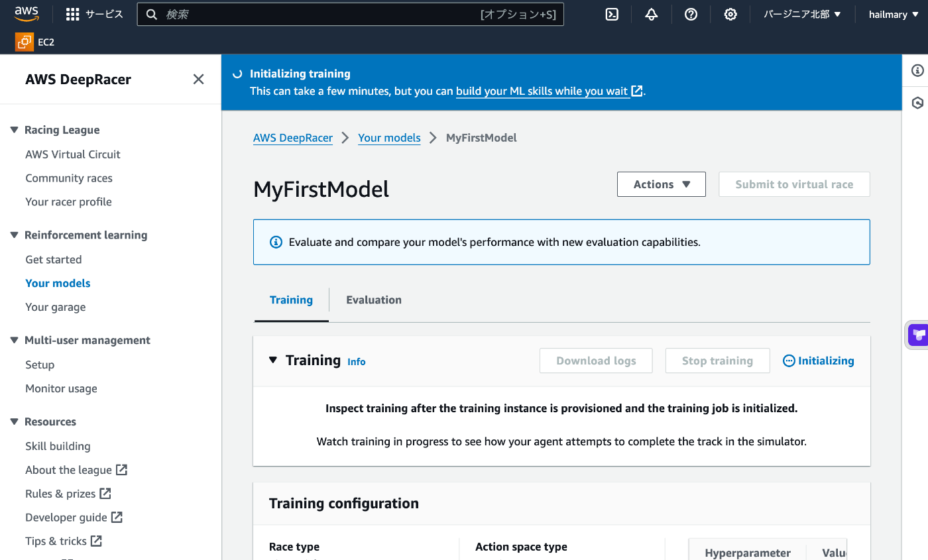The width and height of the screenshot is (928, 560).
Task: Click the Initializing status icon
Action: click(x=789, y=361)
